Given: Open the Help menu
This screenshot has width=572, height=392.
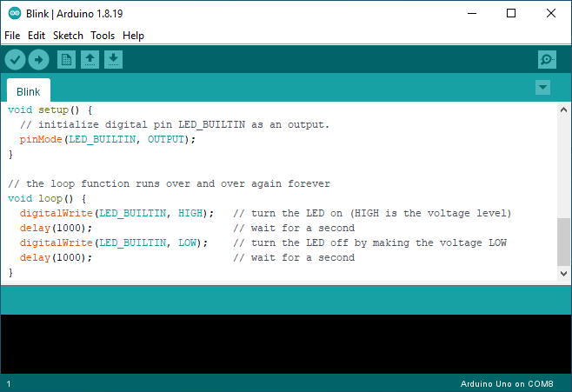Looking at the screenshot, I should point(133,36).
